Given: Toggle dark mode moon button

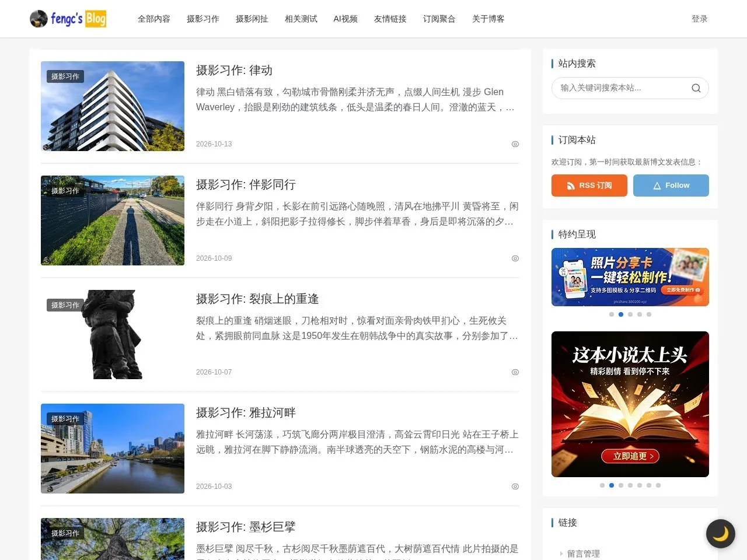Looking at the screenshot, I should [x=721, y=534].
